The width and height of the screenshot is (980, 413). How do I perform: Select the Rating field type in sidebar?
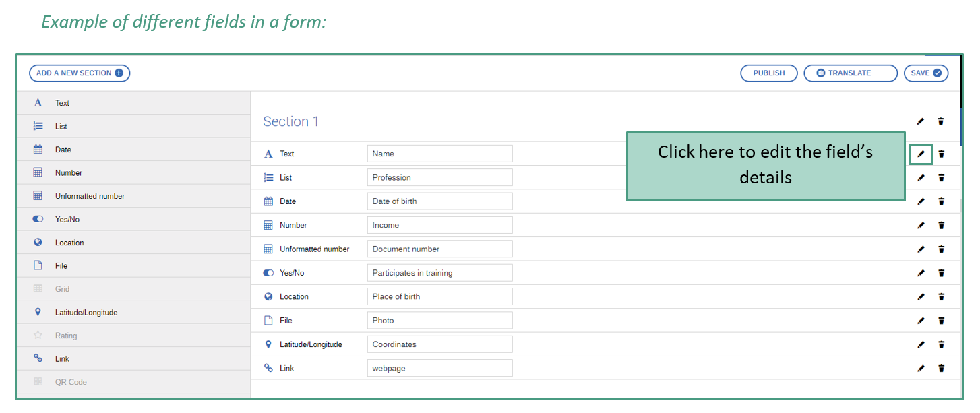click(x=133, y=336)
